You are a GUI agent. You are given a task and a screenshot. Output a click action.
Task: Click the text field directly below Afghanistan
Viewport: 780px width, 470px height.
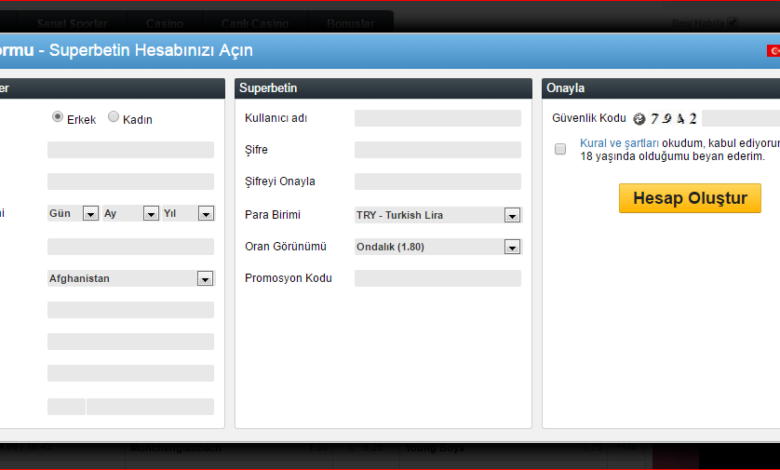pos(131,310)
